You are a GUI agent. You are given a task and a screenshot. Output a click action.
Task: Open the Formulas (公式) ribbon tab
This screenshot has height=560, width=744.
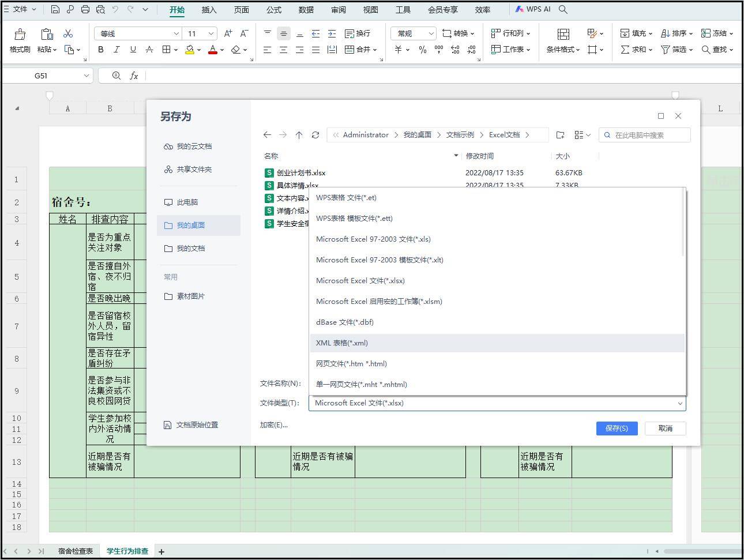tap(274, 10)
